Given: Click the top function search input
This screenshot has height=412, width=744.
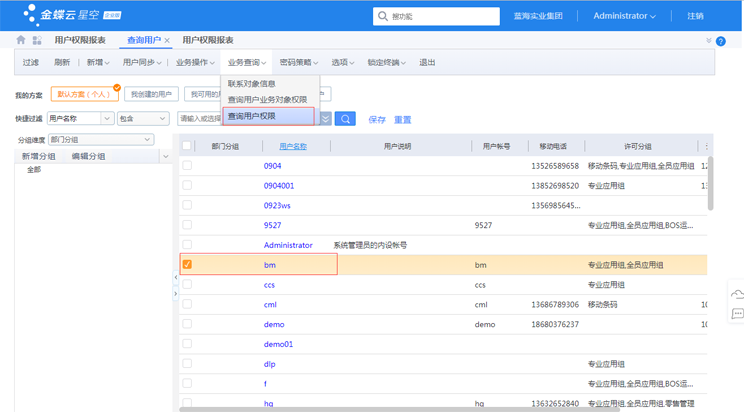Looking at the screenshot, I should (437, 16).
